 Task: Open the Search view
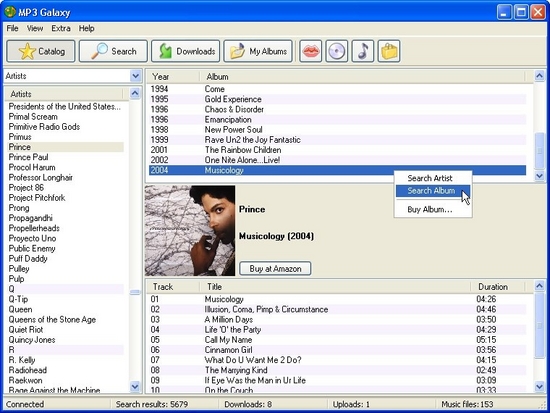click(113, 51)
